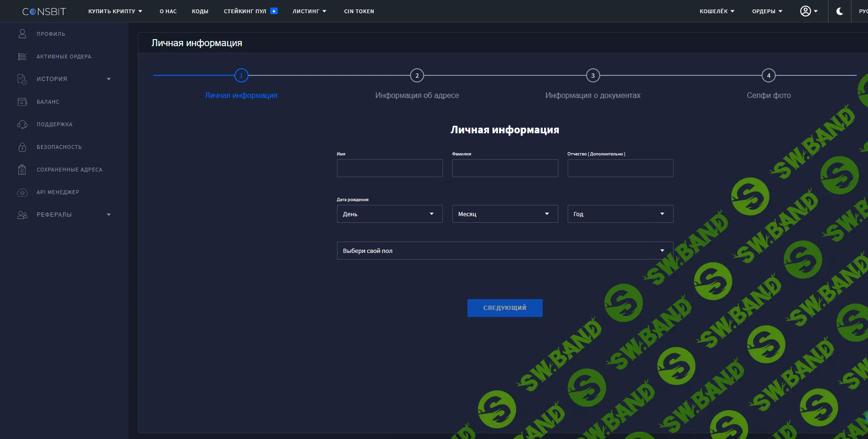
Task: Open the Профиль sidebar icon
Action: [x=22, y=33]
